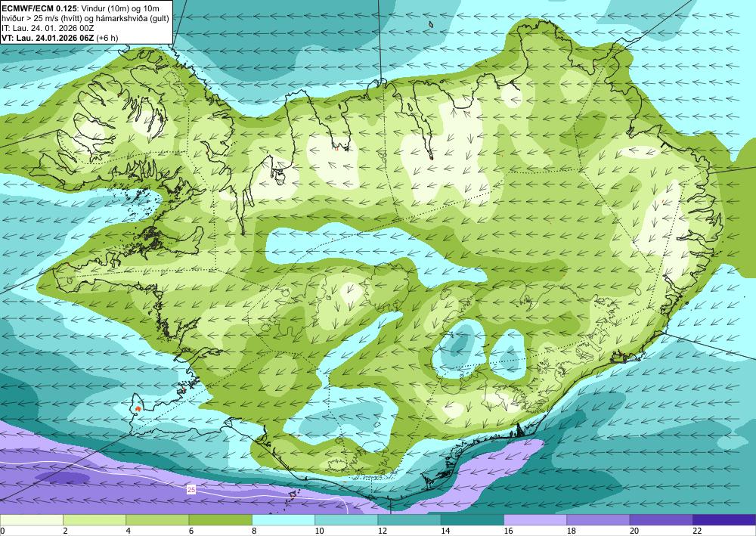The width and height of the screenshot is (756, 536).
Task: Click the legend scale label "16"
Action: pyautogui.click(x=508, y=531)
